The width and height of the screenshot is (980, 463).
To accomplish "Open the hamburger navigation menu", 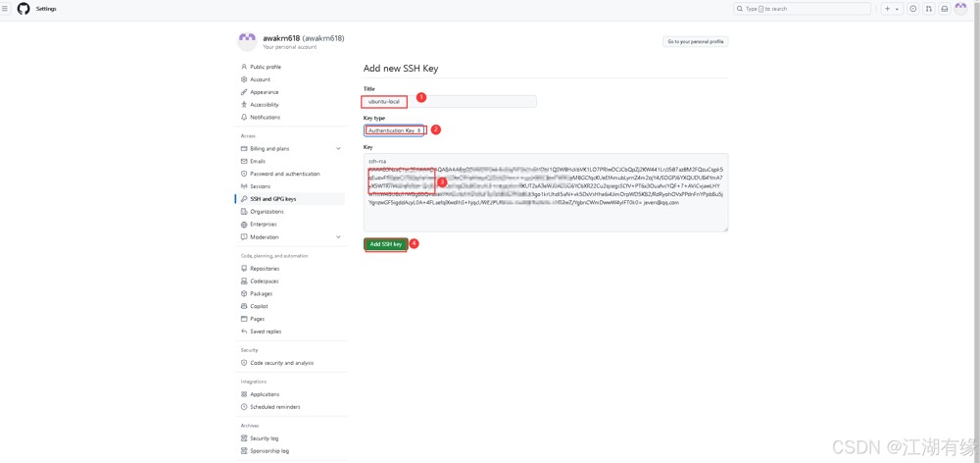I will click(x=5, y=9).
